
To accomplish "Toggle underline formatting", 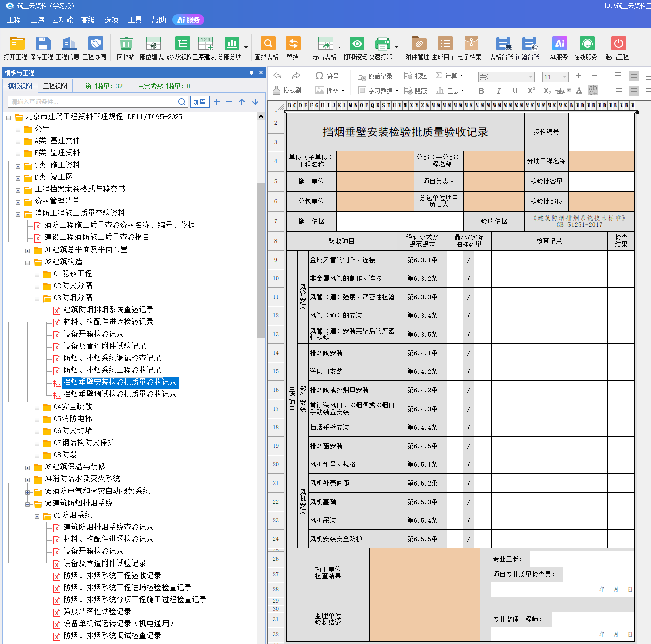I will (x=515, y=91).
